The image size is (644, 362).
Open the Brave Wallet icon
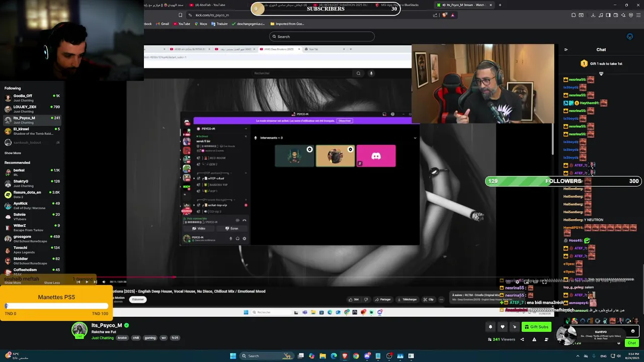616,15
